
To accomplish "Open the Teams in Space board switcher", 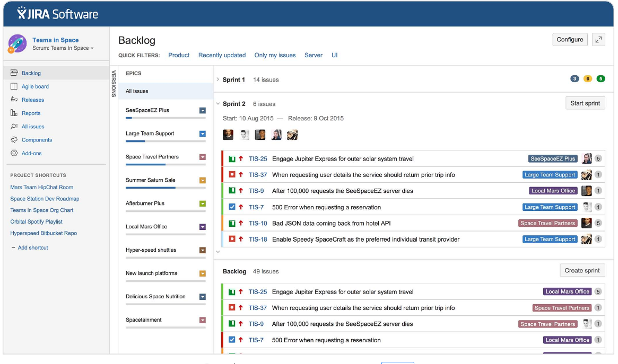I will pos(63,48).
